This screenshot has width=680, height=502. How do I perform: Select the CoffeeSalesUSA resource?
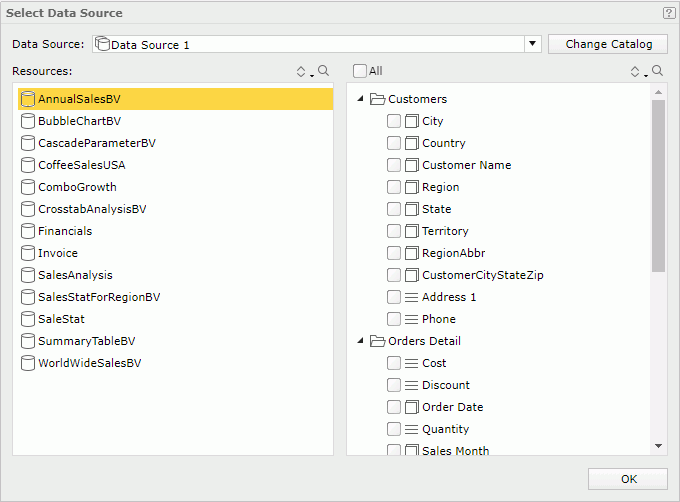[x=175, y=165]
